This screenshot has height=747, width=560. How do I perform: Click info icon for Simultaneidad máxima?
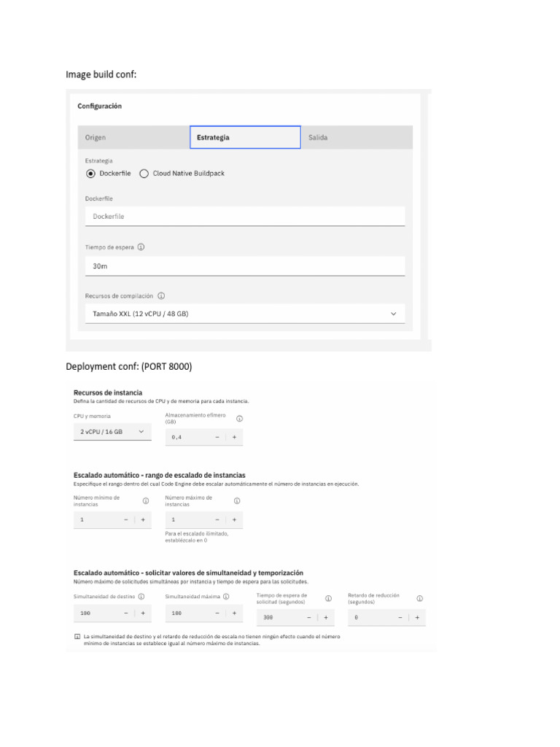pos(226,597)
